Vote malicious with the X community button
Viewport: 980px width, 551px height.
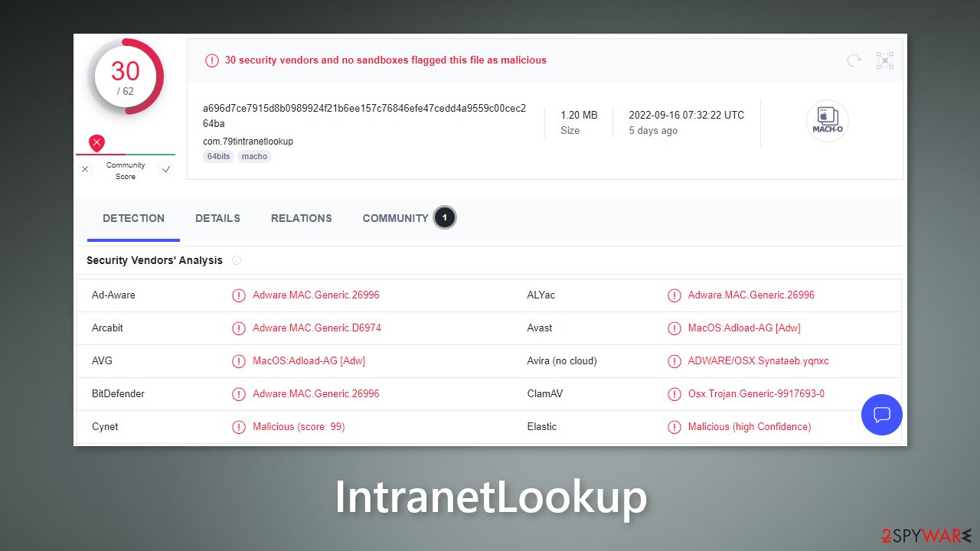pos(85,170)
